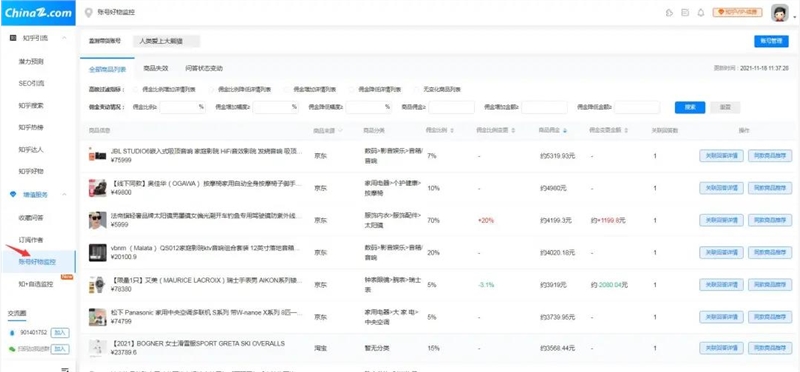Click the QQ group icon in sidebar
Screen dimensions: 800x372
tap(12, 333)
